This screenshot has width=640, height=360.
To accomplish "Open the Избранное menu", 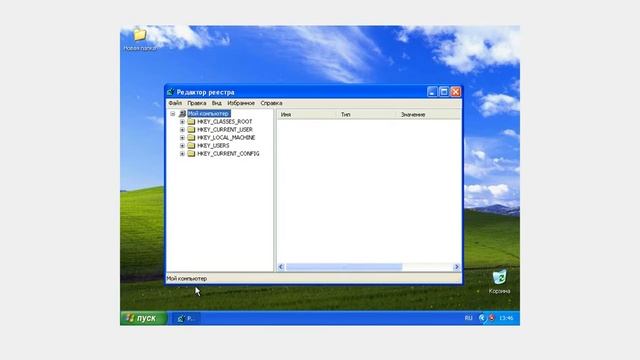I will 241,103.
